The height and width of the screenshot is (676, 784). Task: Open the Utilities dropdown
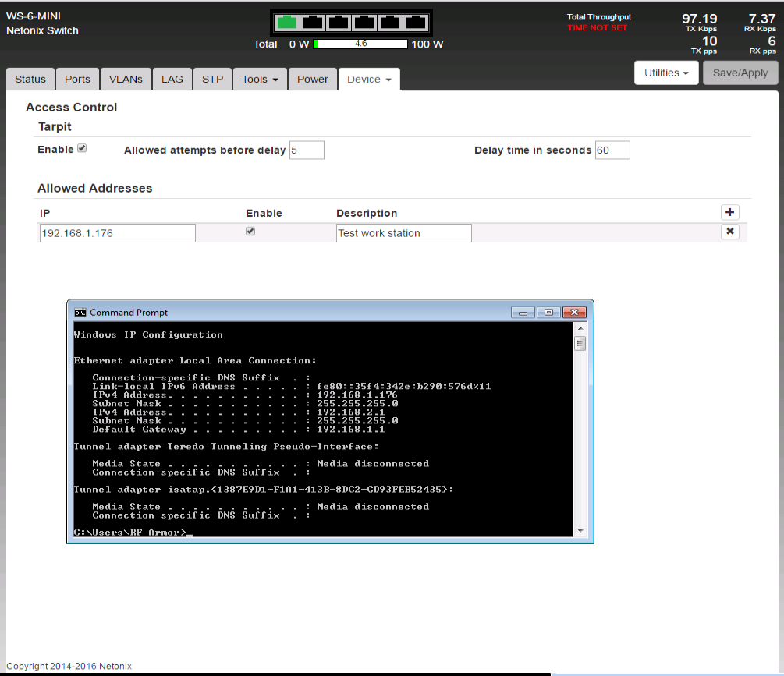point(665,73)
